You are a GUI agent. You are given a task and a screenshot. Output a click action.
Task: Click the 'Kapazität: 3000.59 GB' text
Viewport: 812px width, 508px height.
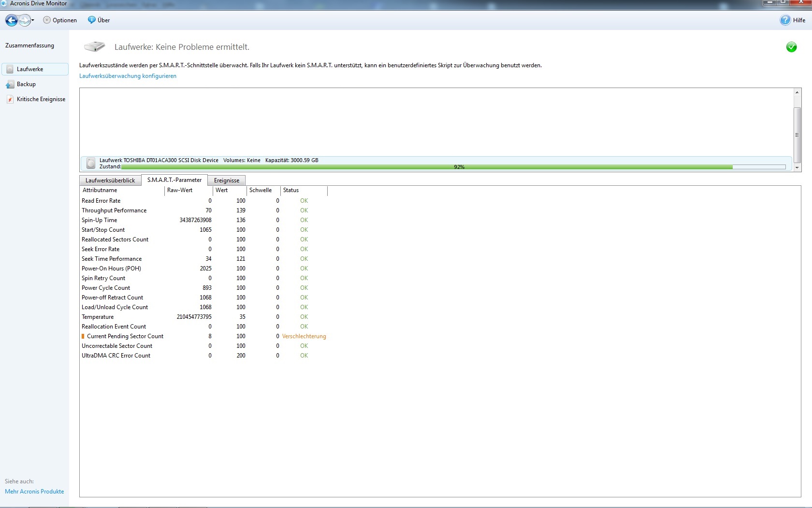[292, 160]
